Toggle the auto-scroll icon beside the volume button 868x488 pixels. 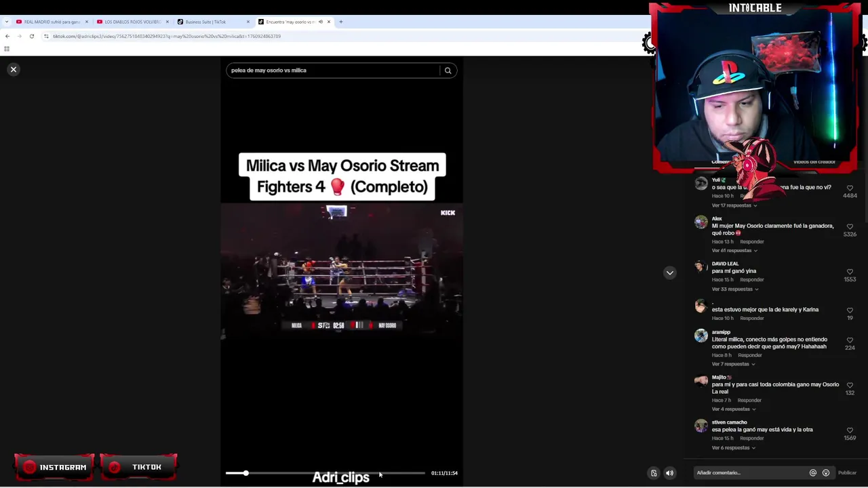(x=654, y=473)
